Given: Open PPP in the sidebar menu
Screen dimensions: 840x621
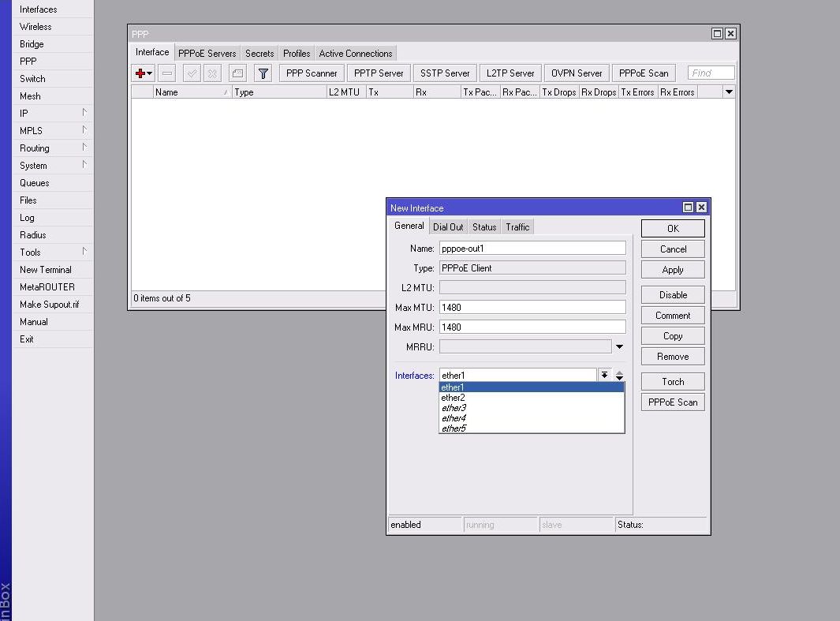Looking at the screenshot, I should click(x=53, y=61).
